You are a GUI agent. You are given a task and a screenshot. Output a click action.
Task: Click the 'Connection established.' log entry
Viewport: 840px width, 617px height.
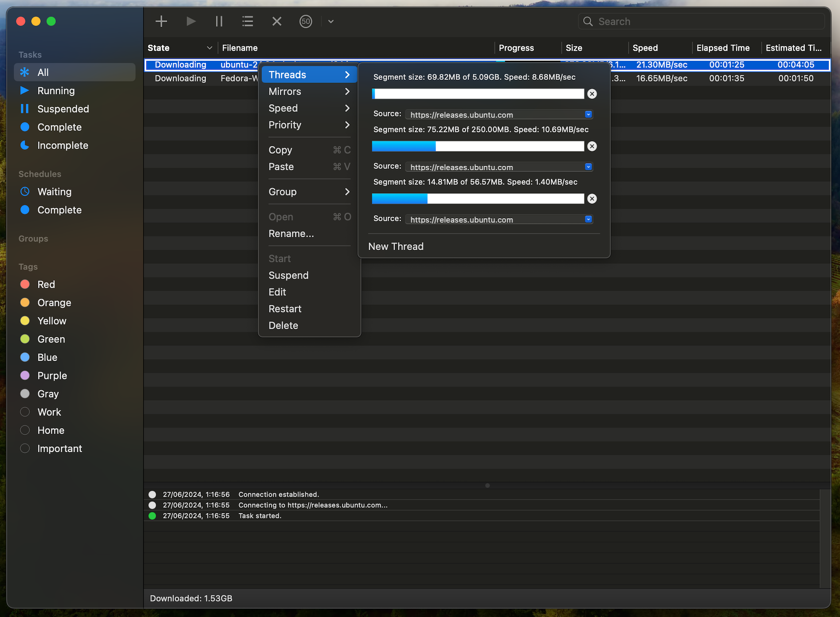pos(279,494)
